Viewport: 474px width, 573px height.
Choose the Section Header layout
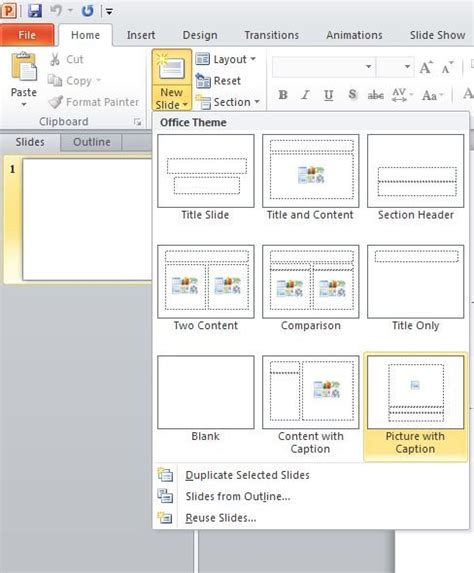(x=416, y=178)
